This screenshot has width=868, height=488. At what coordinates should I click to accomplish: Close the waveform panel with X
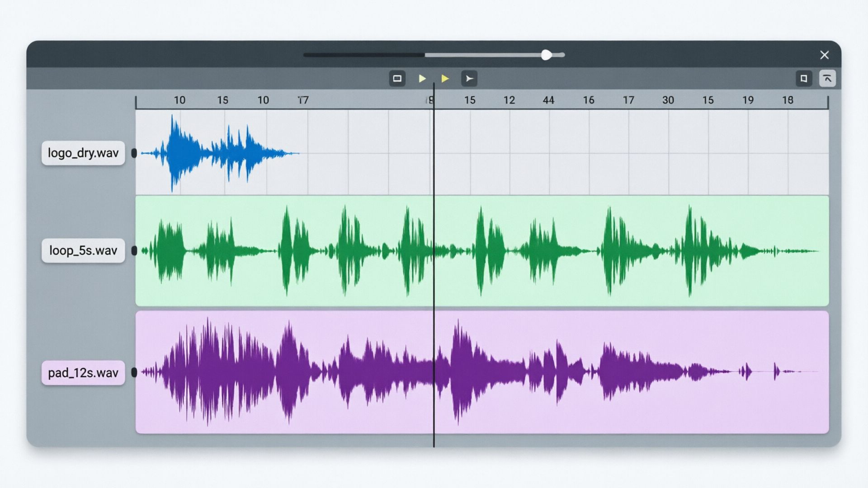[x=824, y=55]
